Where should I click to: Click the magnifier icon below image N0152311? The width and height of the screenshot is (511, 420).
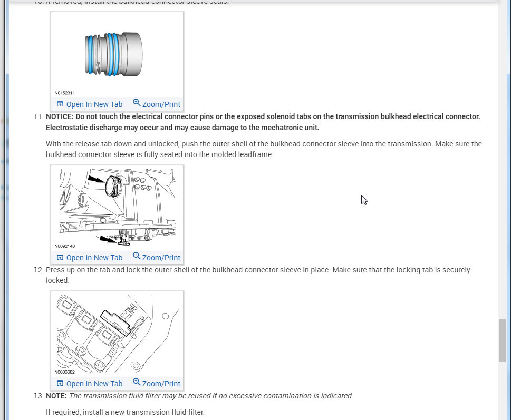tap(137, 103)
